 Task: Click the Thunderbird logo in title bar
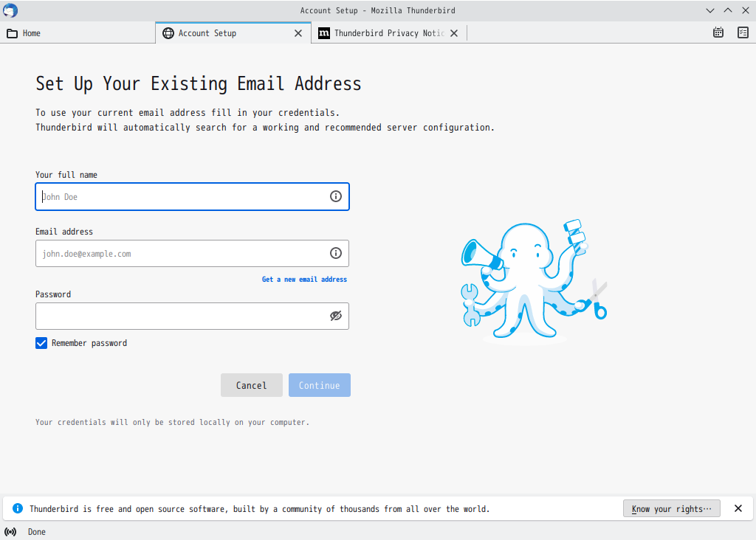10,10
